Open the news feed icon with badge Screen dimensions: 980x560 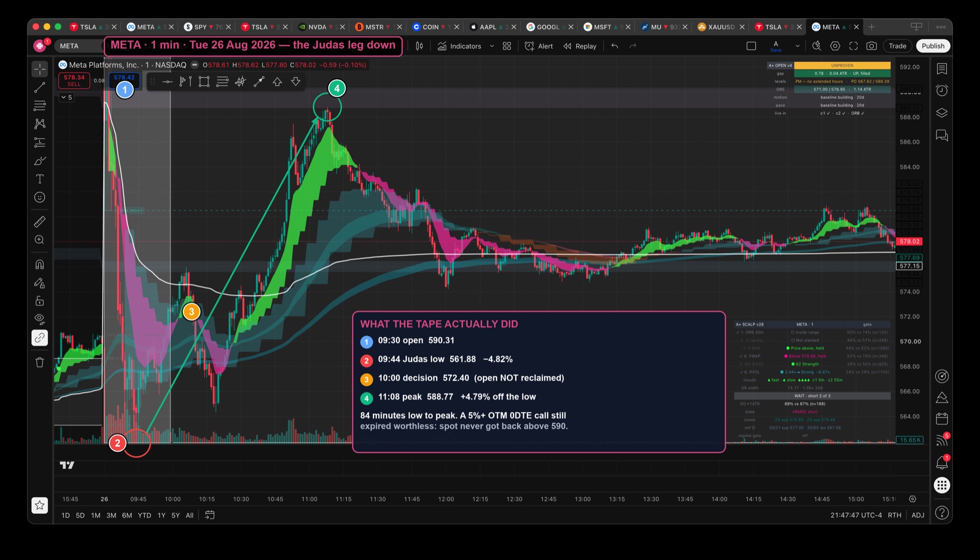pos(942,440)
